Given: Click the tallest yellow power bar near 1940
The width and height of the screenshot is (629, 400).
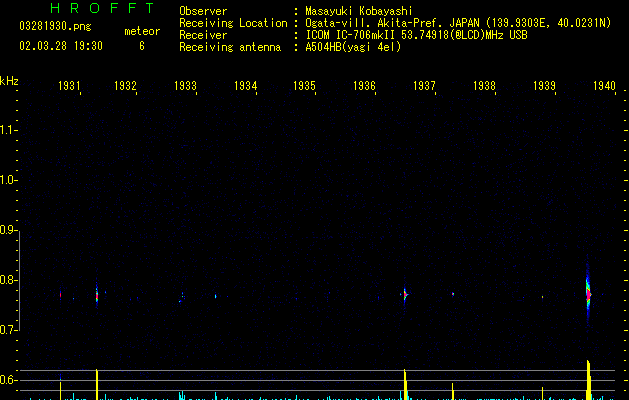Looking at the screenshot, I should (x=588, y=380).
